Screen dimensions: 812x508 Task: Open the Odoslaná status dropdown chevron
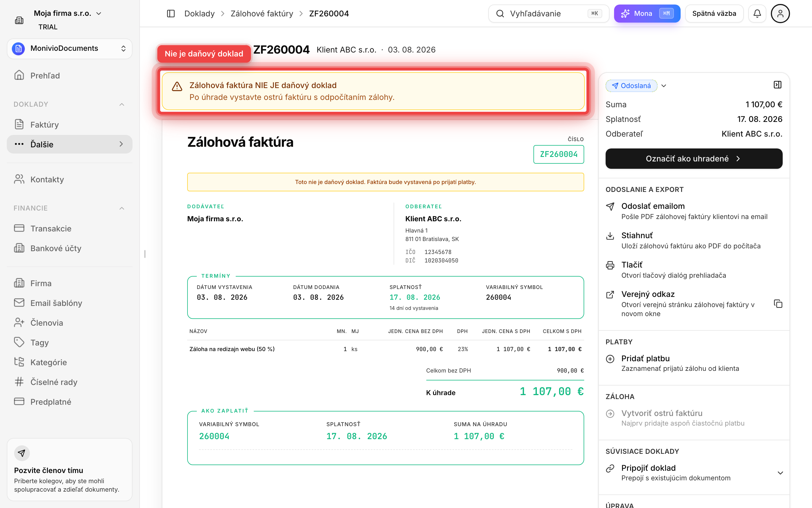pyautogui.click(x=664, y=86)
